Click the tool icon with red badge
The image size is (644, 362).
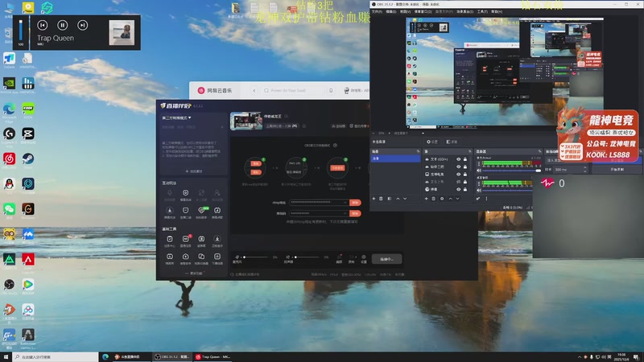point(186,241)
